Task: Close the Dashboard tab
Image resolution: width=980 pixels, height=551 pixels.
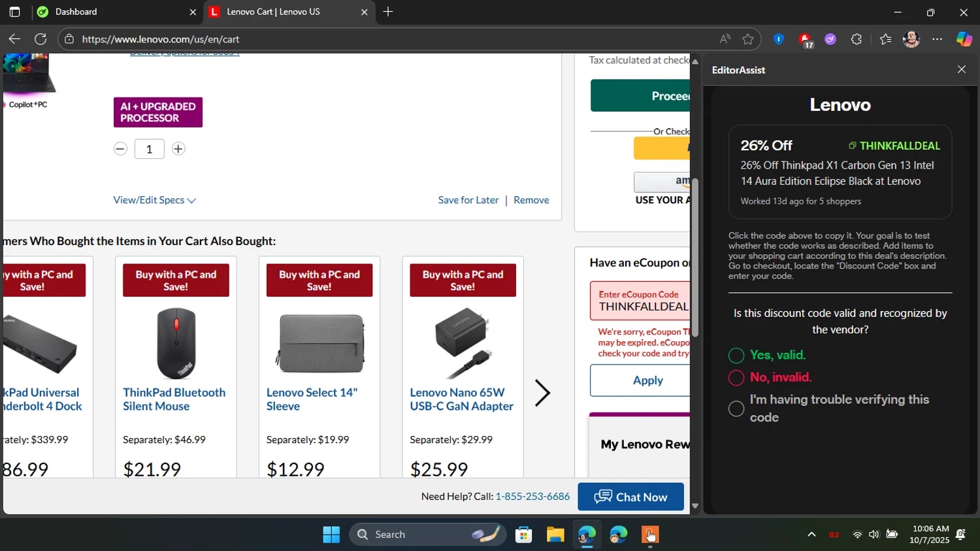Action: [193, 12]
